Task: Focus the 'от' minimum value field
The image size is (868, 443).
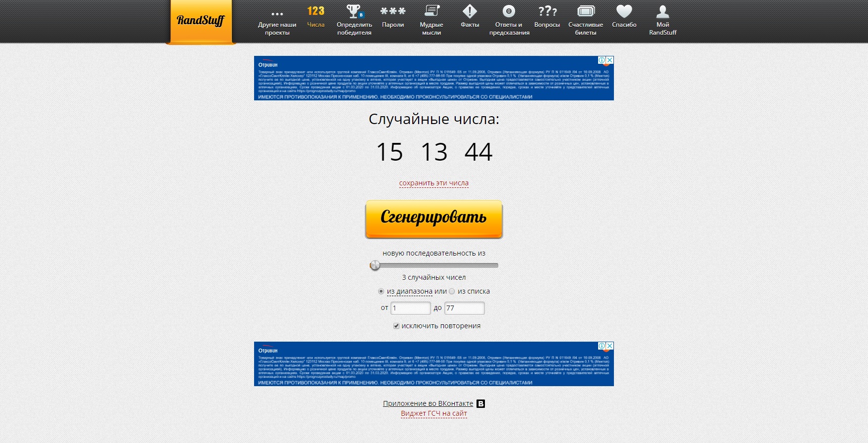Action: click(x=411, y=308)
